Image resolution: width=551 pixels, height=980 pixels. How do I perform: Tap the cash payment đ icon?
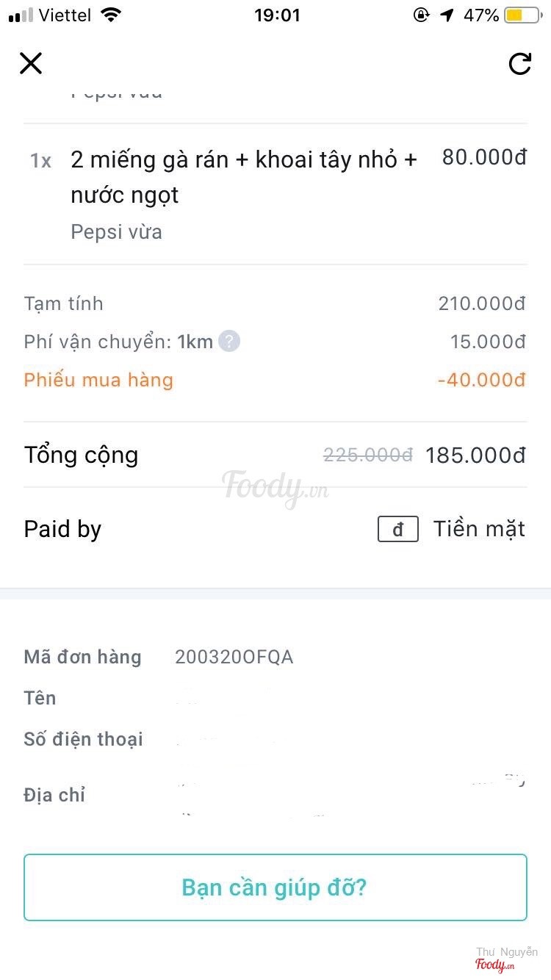(x=398, y=529)
